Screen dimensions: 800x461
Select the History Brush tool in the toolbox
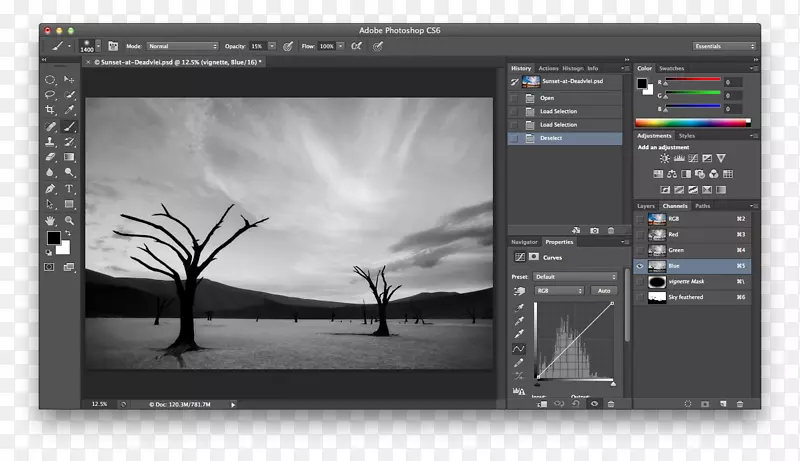tap(69, 142)
